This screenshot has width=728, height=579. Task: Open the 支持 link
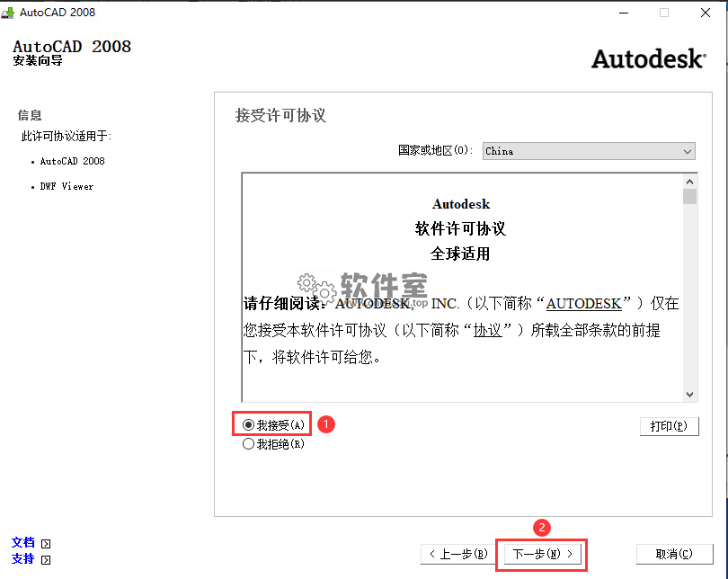[22, 558]
